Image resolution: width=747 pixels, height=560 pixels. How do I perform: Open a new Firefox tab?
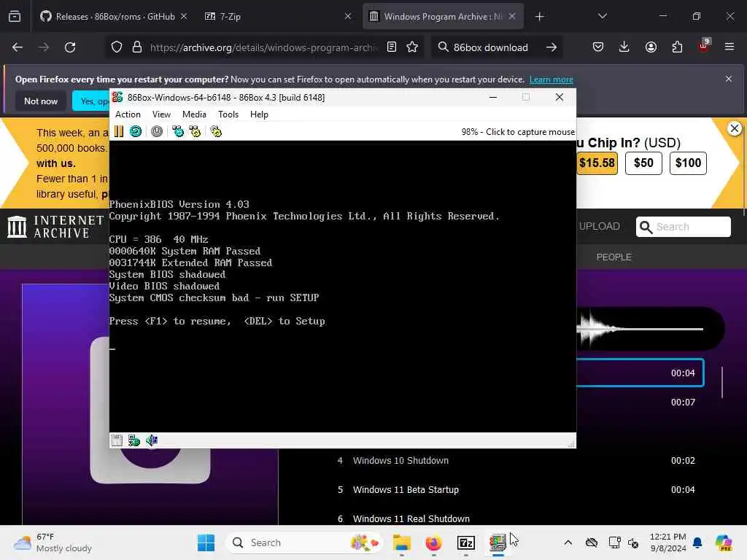539,17
